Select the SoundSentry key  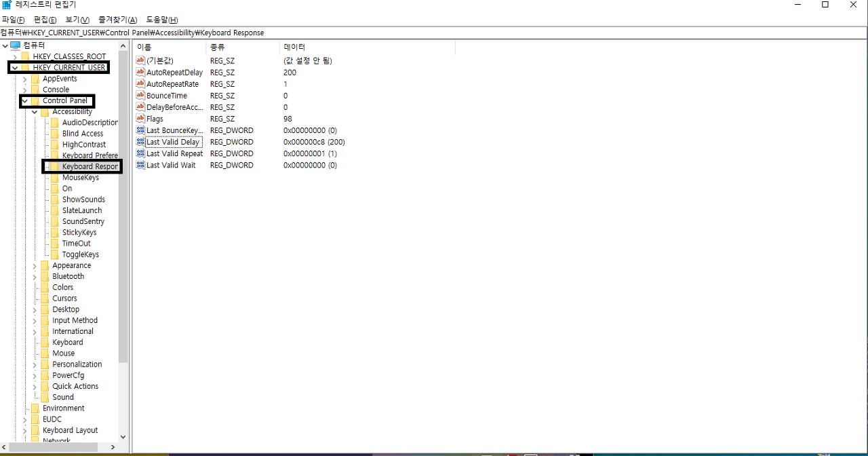point(83,221)
